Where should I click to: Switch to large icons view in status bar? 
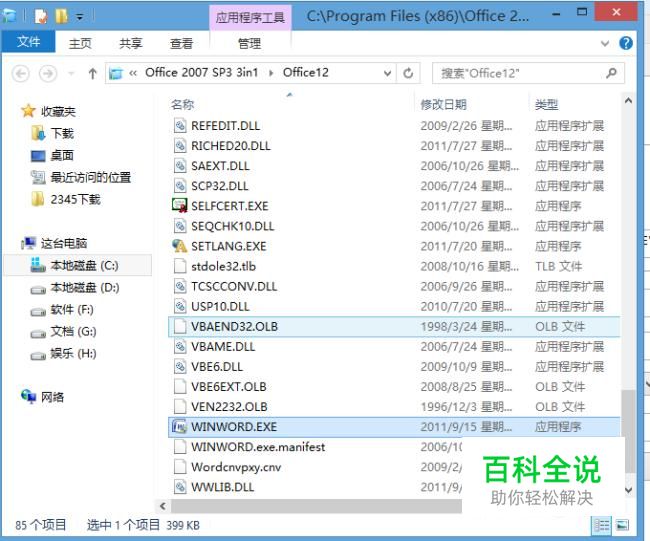[x=622, y=526]
